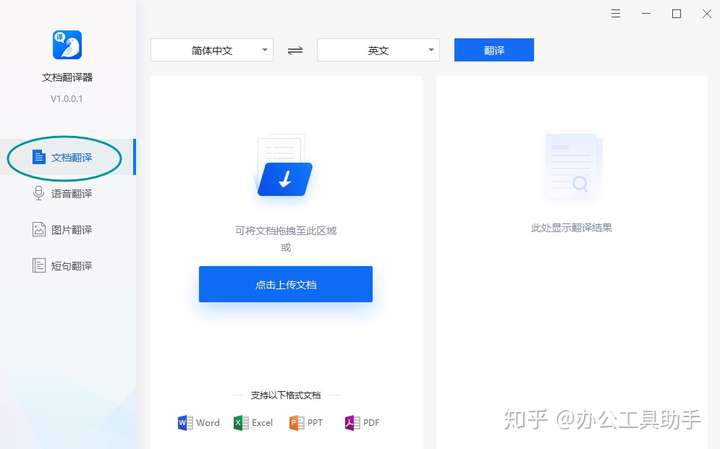Swap source and target languages
Viewport: 720px width, 449px height.
click(x=295, y=51)
